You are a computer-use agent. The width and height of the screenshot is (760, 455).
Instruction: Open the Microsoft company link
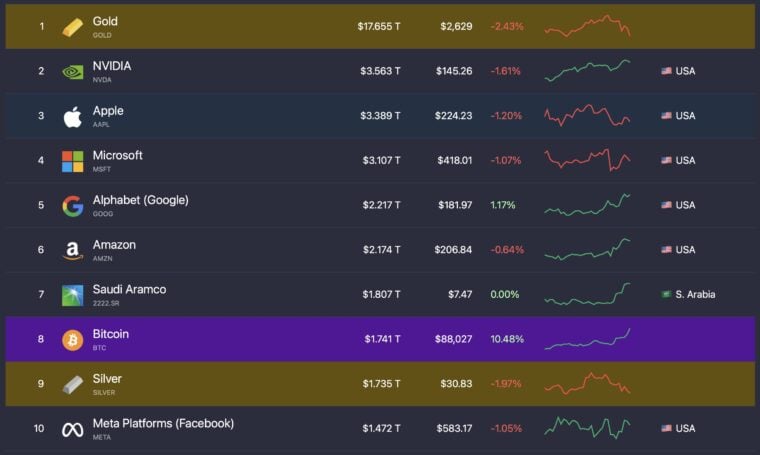pos(118,155)
